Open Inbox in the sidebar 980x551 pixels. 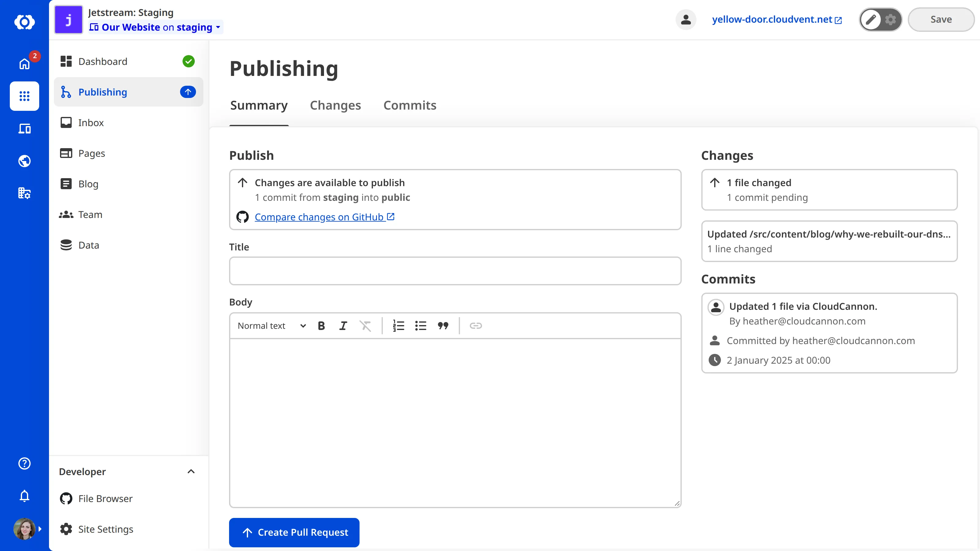coord(128,122)
